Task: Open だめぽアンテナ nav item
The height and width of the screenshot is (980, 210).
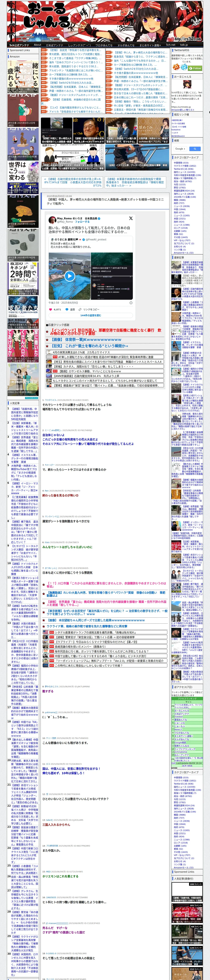Action: (x=54, y=45)
